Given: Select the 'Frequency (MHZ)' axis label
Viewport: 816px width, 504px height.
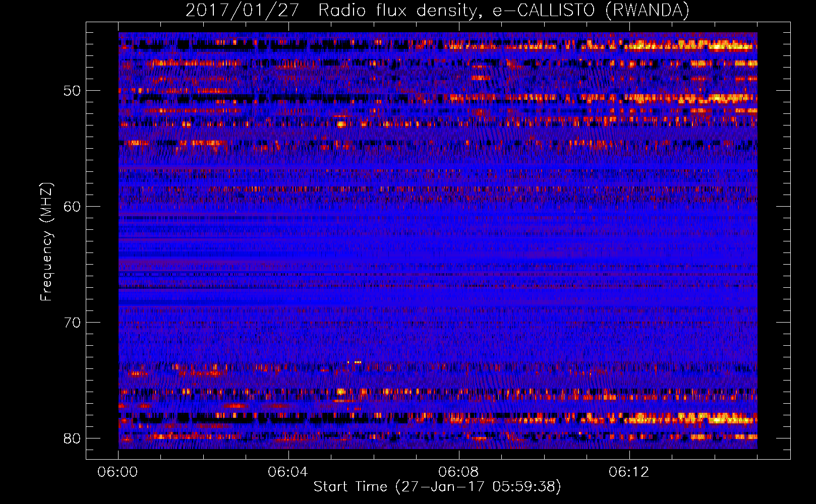Looking at the screenshot, I should point(46,242).
